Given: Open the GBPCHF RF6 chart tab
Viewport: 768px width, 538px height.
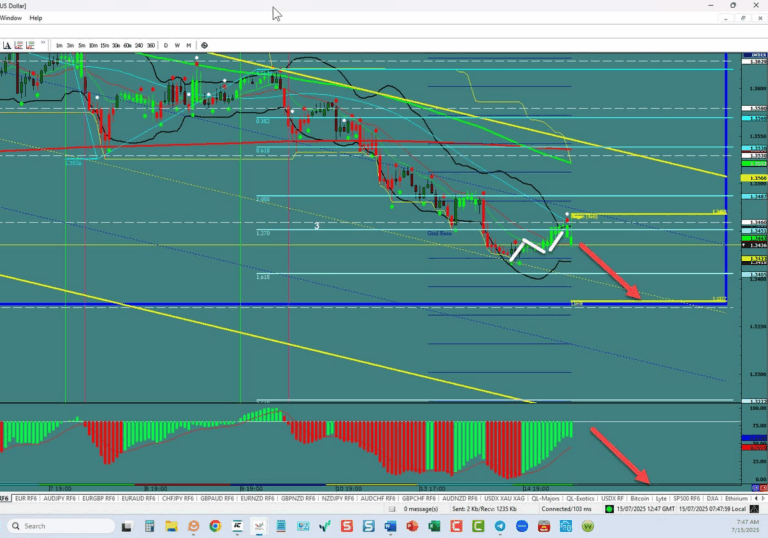Looking at the screenshot, I should point(417,498).
